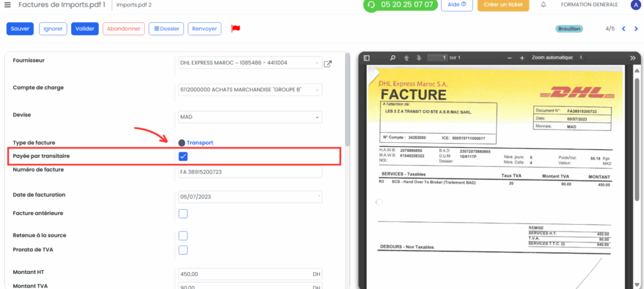
Task: Tick Retenue à la source checkbox
Action: click(x=183, y=236)
